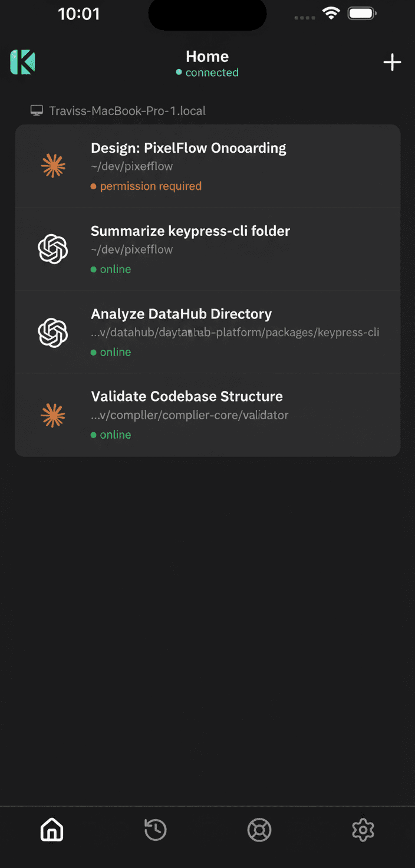Tap the plus icon to create a new session
This screenshot has height=868, width=415.
(x=392, y=62)
